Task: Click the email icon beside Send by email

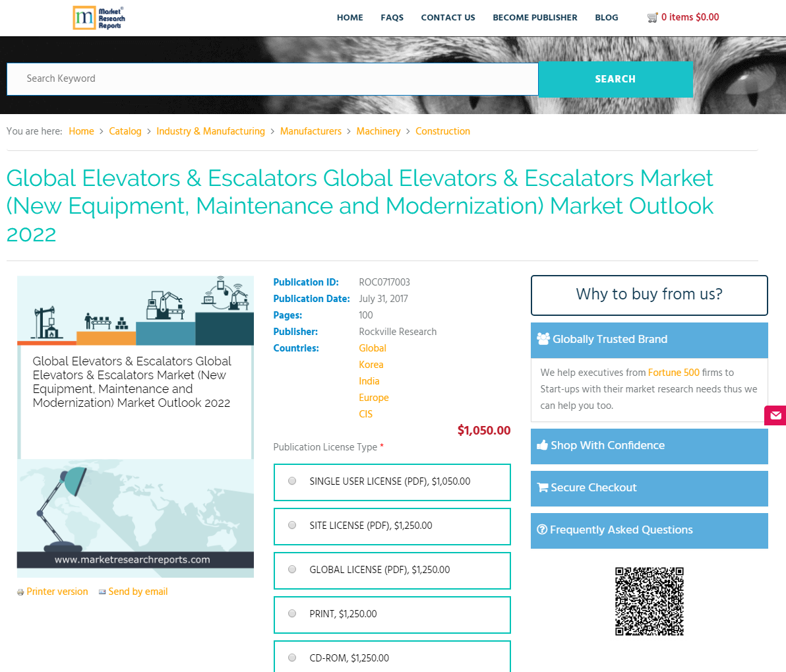Action: tap(102, 592)
